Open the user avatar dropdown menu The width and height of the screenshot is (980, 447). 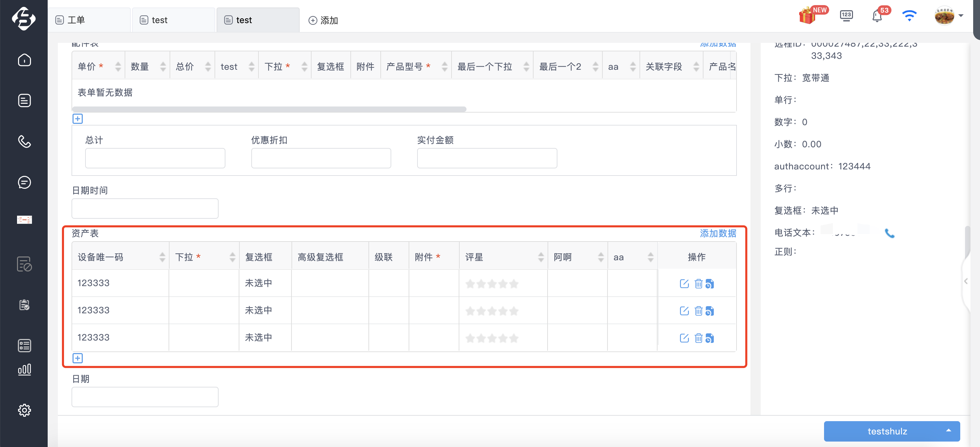949,16
